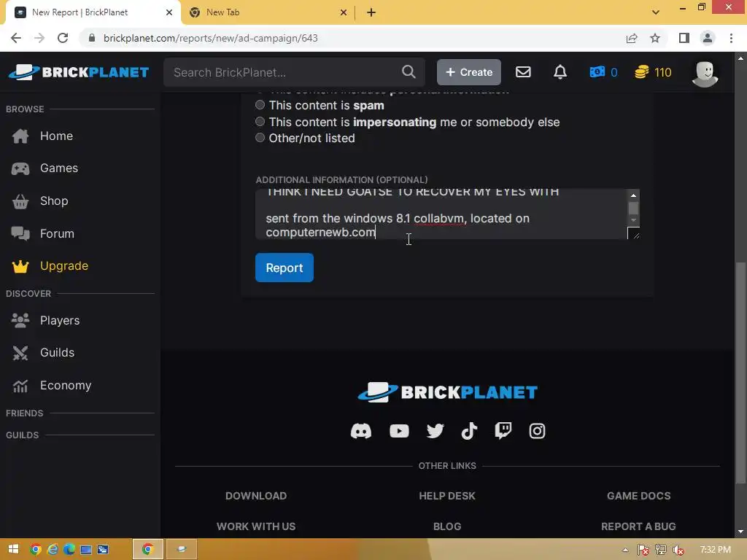Open the Twitter icon in the footer
747x560 pixels.
[x=435, y=431]
